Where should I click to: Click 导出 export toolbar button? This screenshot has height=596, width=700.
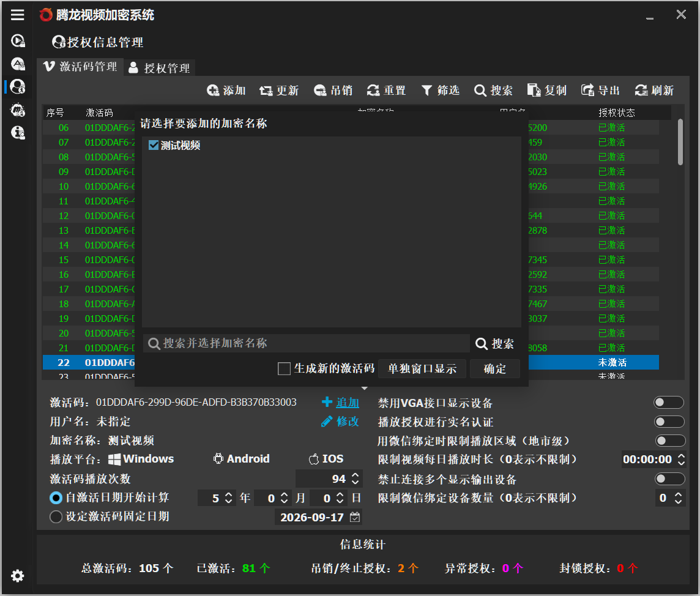(x=600, y=91)
